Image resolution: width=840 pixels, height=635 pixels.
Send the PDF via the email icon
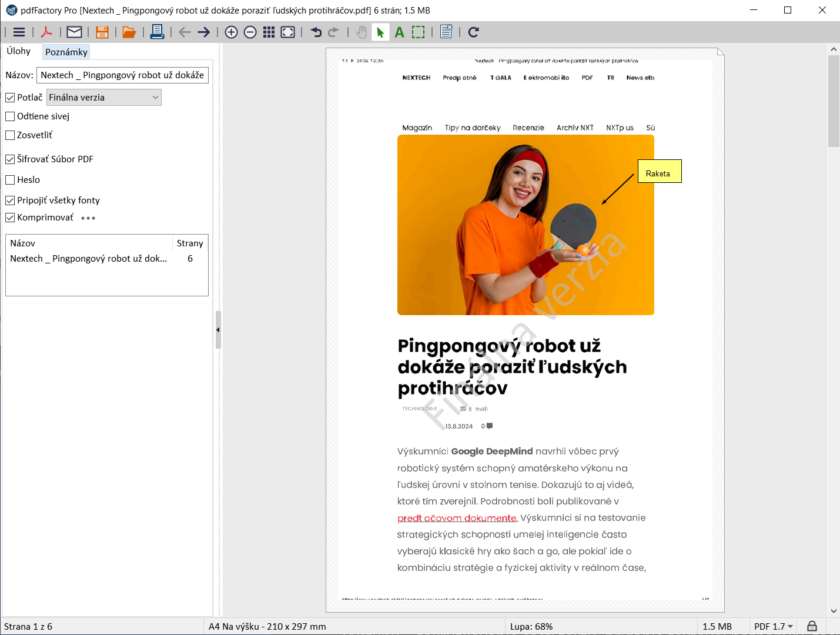74,32
